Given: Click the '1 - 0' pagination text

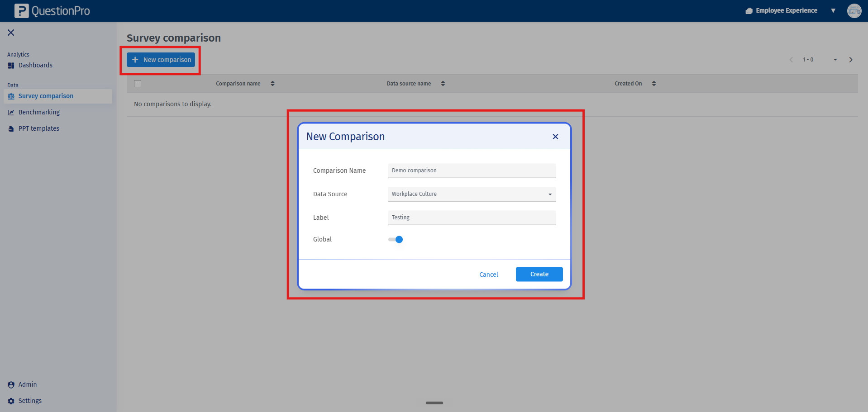Looking at the screenshot, I should tap(808, 60).
